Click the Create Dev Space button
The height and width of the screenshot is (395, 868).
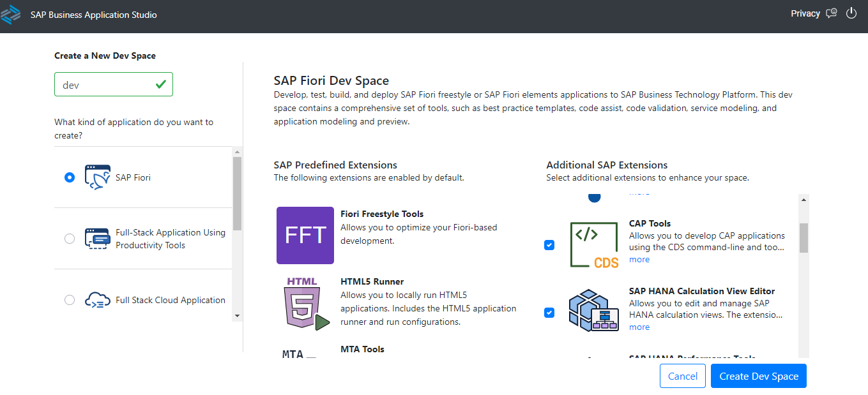coord(758,376)
